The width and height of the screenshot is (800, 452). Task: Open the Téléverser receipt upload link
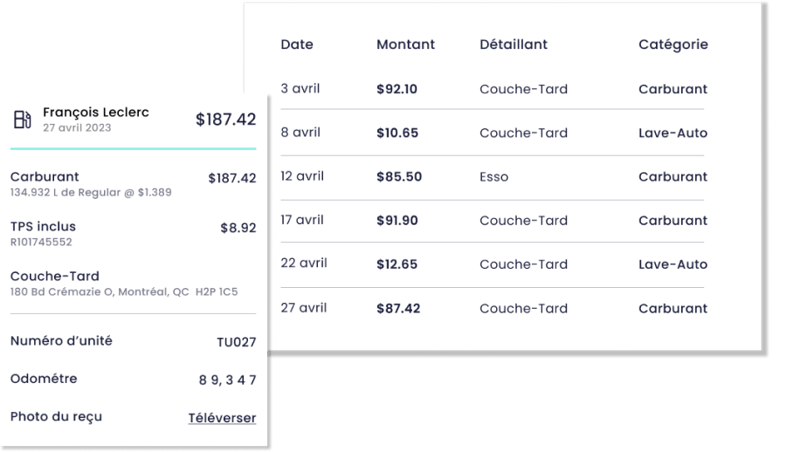tap(222, 418)
